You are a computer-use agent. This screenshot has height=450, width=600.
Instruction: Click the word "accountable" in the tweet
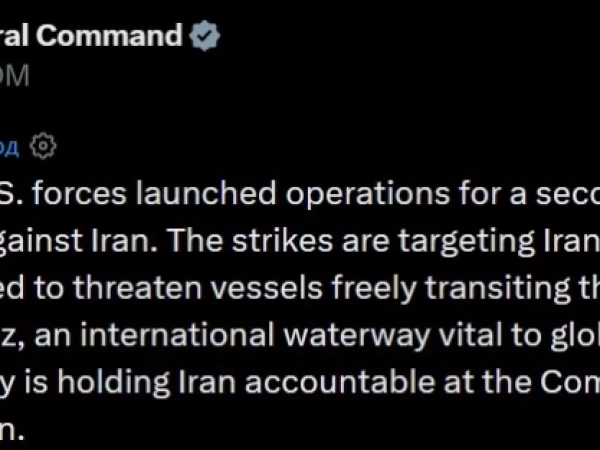pos(340,382)
